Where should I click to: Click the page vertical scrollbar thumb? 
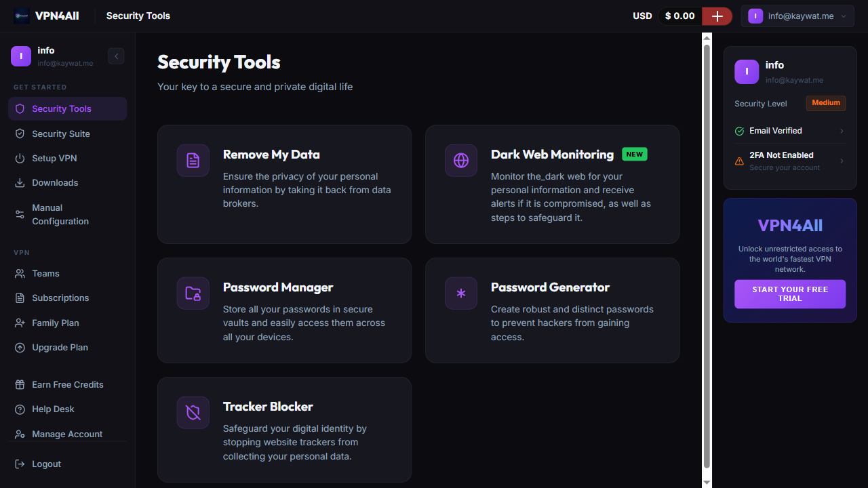(x=707, y=256)
